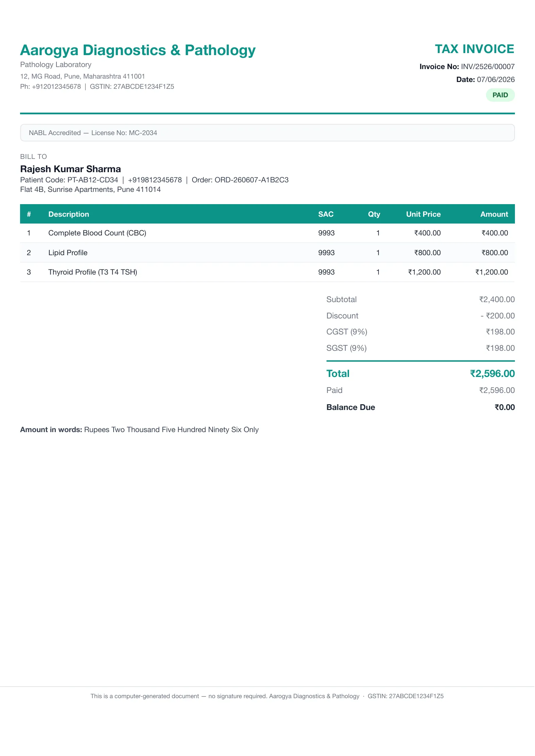Screen dimensions: 535x756
Task: Select the Lipid Profile row description
Action: pyautogui.click(x=68, y=253)
